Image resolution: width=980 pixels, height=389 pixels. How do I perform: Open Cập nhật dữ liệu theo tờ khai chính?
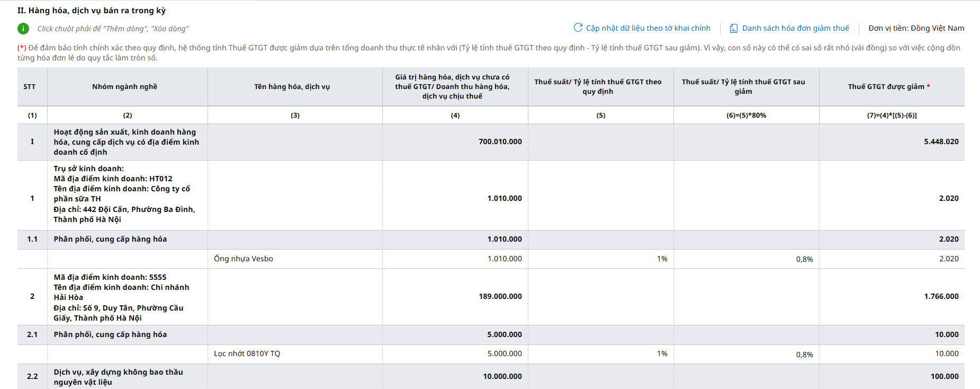648,28
